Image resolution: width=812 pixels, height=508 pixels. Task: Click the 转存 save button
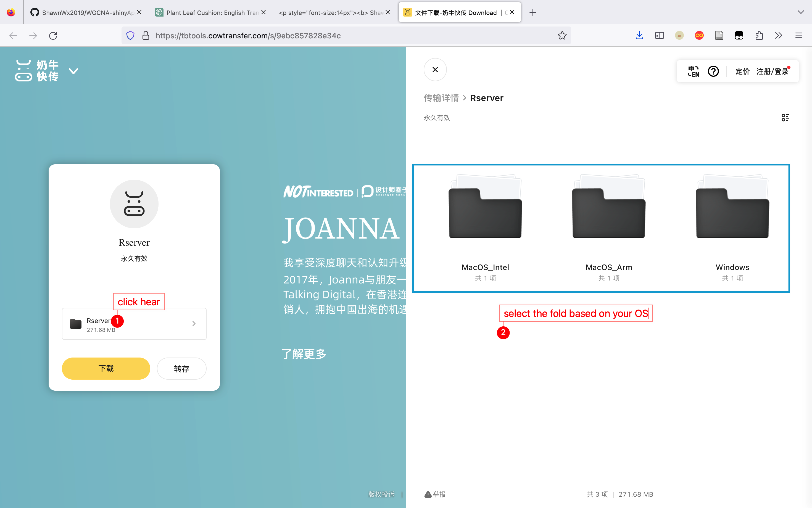click(181, 369)
